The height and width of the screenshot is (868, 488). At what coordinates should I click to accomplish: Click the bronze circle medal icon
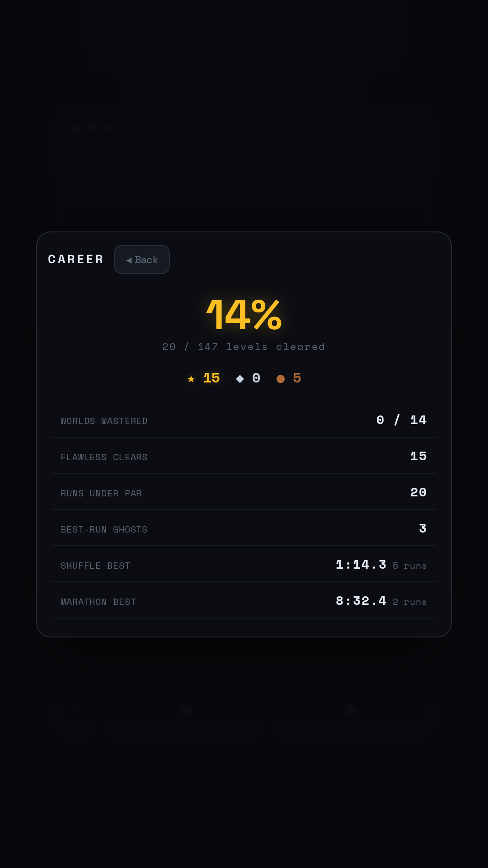tap(281, 379)
